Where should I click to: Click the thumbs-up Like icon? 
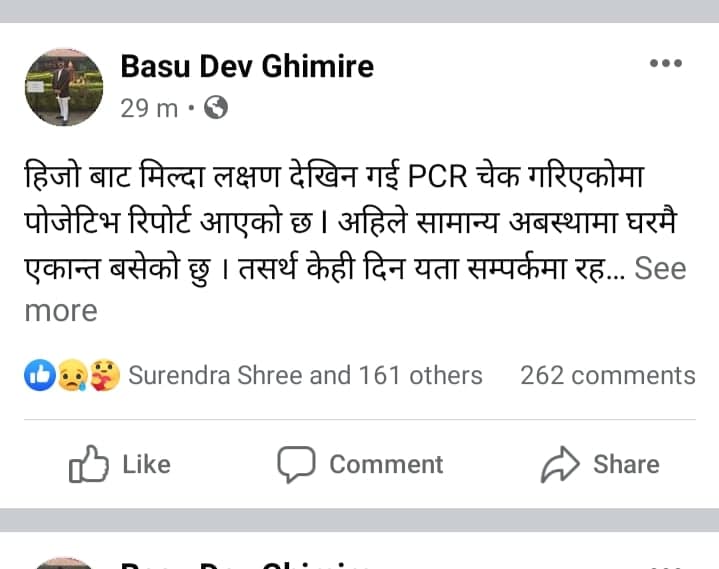[x=88, y=464]
